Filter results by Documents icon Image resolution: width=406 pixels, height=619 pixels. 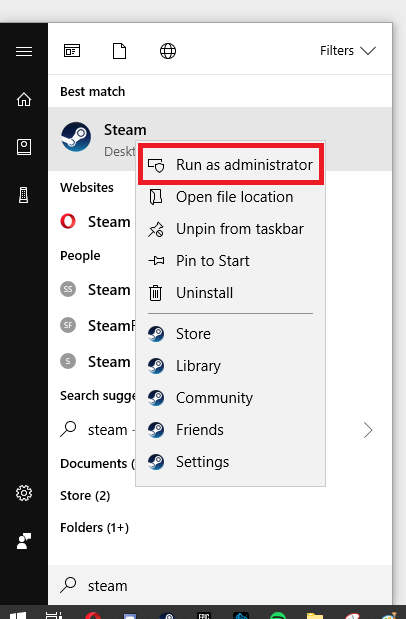[120, 51]
